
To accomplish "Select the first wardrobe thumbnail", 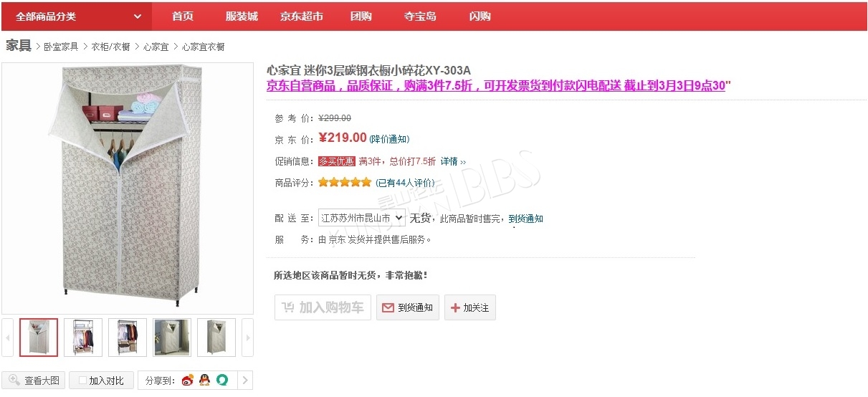I will point(39,338).
